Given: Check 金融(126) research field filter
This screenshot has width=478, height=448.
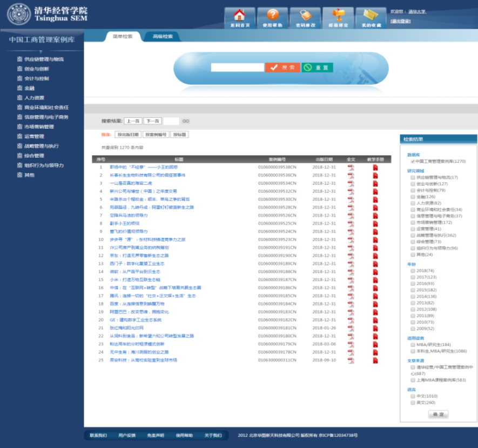Looking at the screenshot, I should pyautogui.click(x=413, y=197).
